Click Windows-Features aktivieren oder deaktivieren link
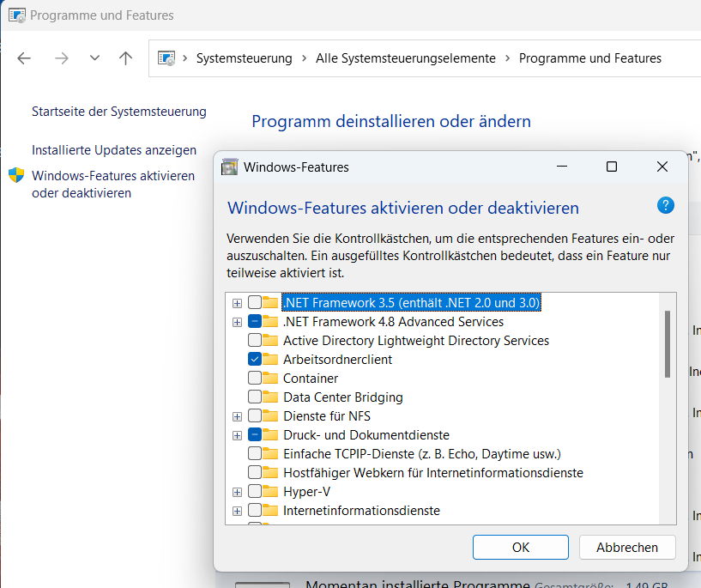The image size is (701, 588). tap(113, 185)
